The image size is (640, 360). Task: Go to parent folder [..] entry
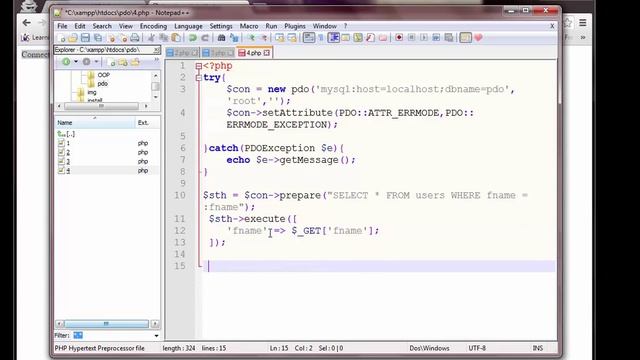66,134
